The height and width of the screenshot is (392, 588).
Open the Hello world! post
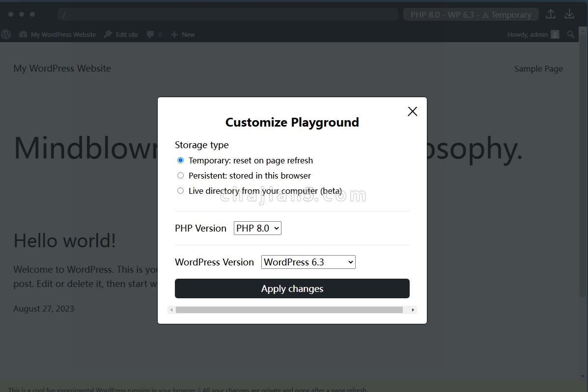point(64,240)
